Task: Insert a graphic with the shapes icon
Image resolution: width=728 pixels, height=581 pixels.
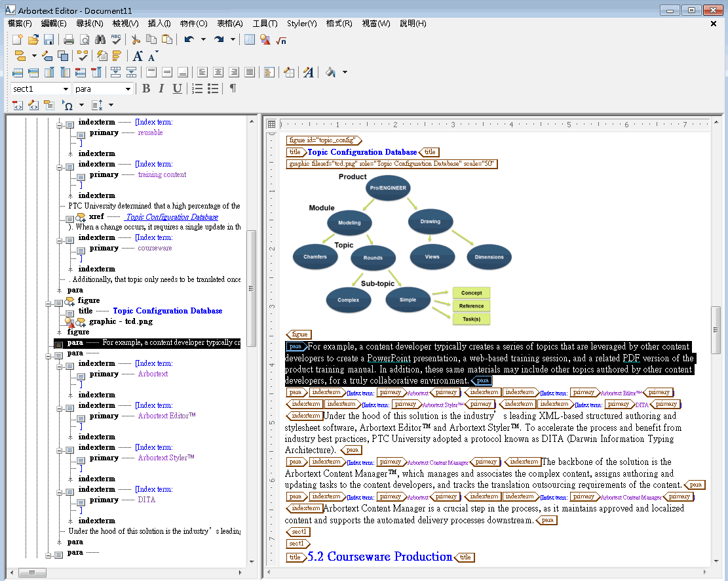Action: 265,40
